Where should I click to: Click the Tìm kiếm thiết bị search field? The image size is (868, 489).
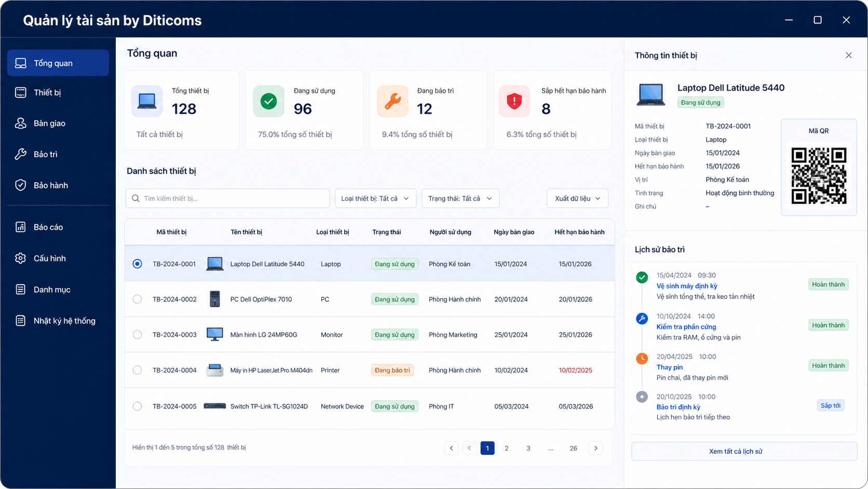(227, 199)
